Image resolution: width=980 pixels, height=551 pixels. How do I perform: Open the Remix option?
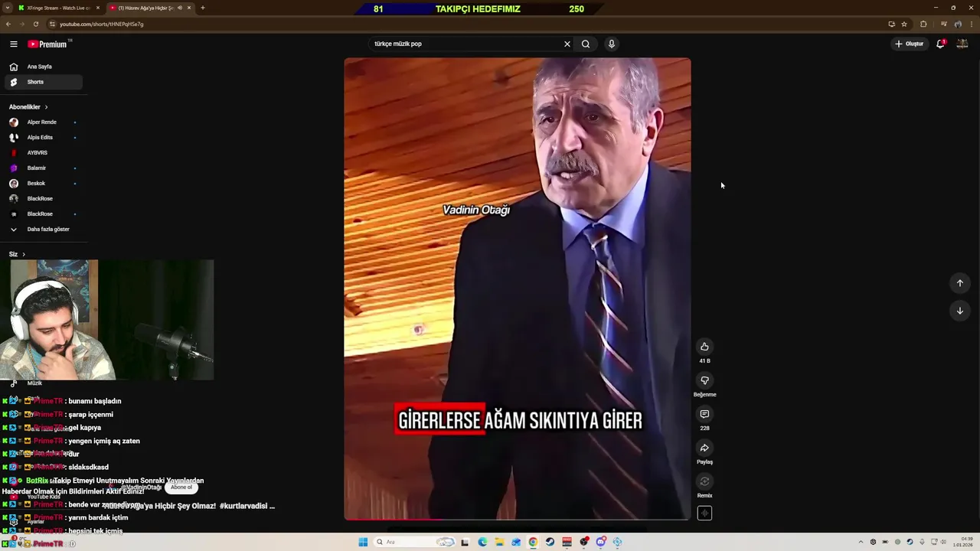(704, 481)
